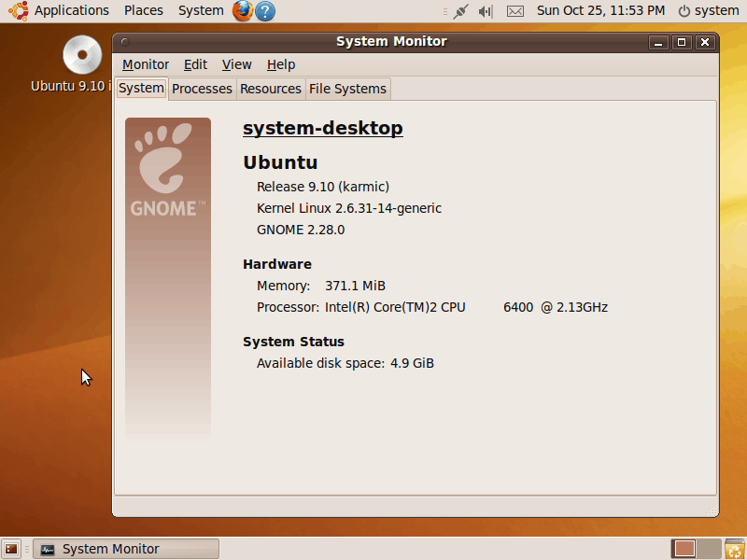Switch to the Resources tab
The width and height of the screenshot is (747, 560).
[271, 89]
